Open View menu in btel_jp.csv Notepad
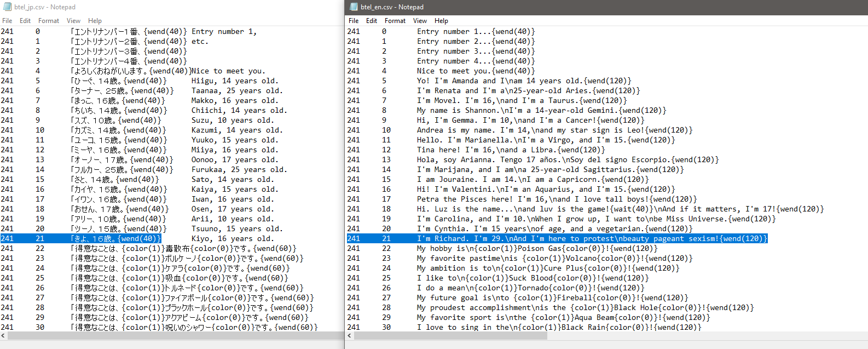Viewport: 868px width, 349px height. [x=73, y=21]
